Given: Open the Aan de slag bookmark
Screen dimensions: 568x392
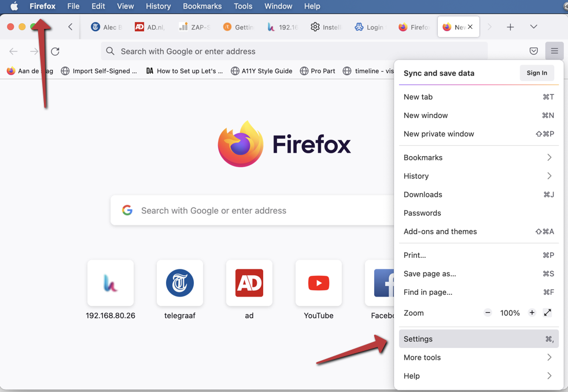Looking at the screenshot, I should click(30, 71).
